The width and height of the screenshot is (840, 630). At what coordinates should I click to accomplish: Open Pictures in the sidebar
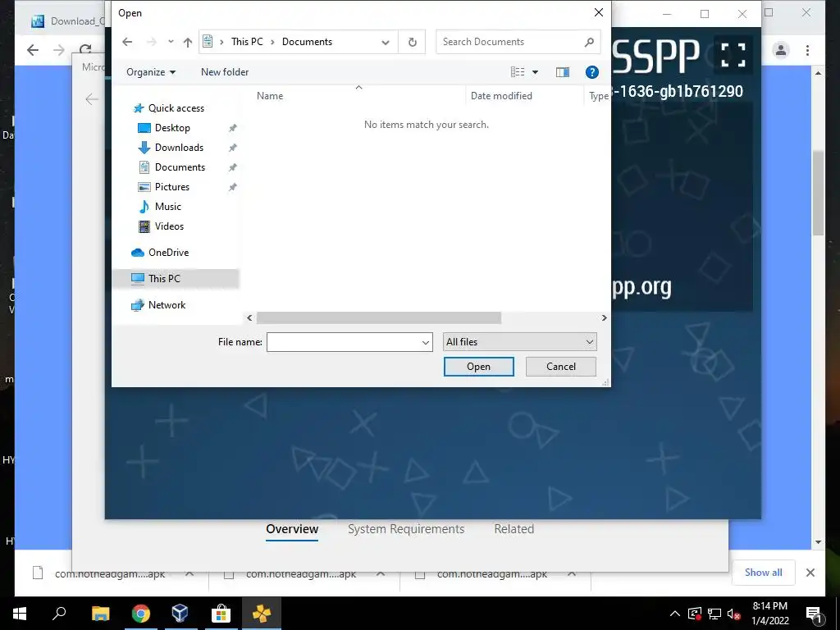point(172,187)
